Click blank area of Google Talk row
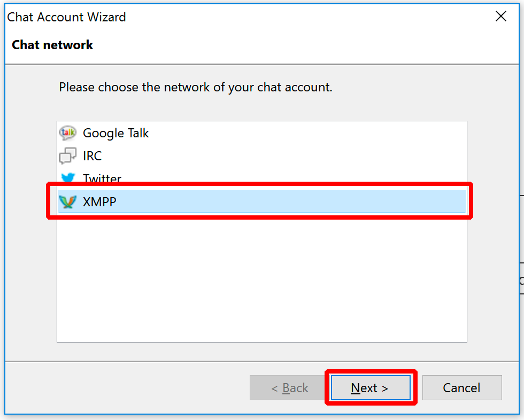Image resolution: width=524 pixels, height=420 pixels. click(x=307, y=133)
